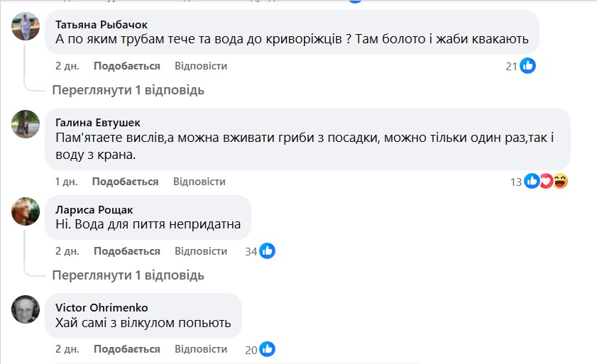Expand 1 reply under Лариса Рощак's comment

tap(128, 275)
